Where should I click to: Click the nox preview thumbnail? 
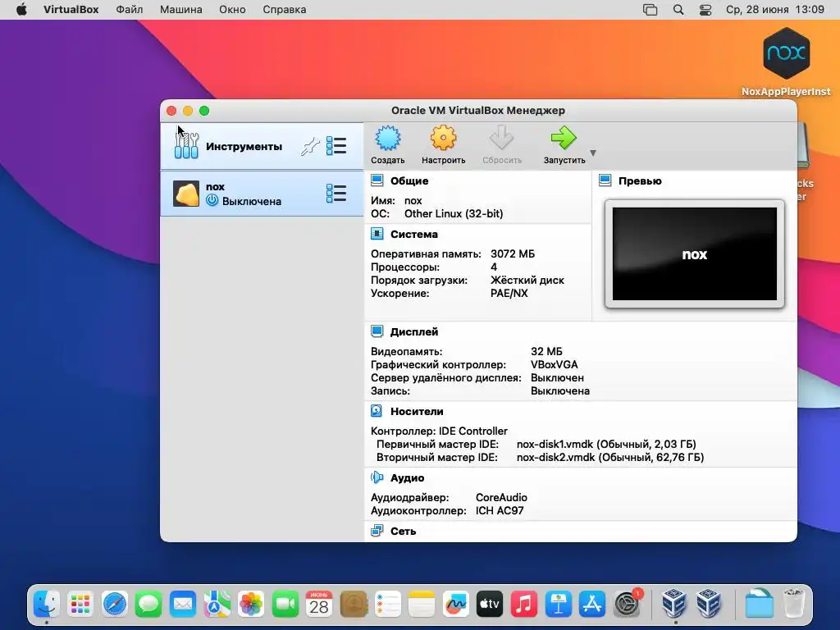(694, 254)
